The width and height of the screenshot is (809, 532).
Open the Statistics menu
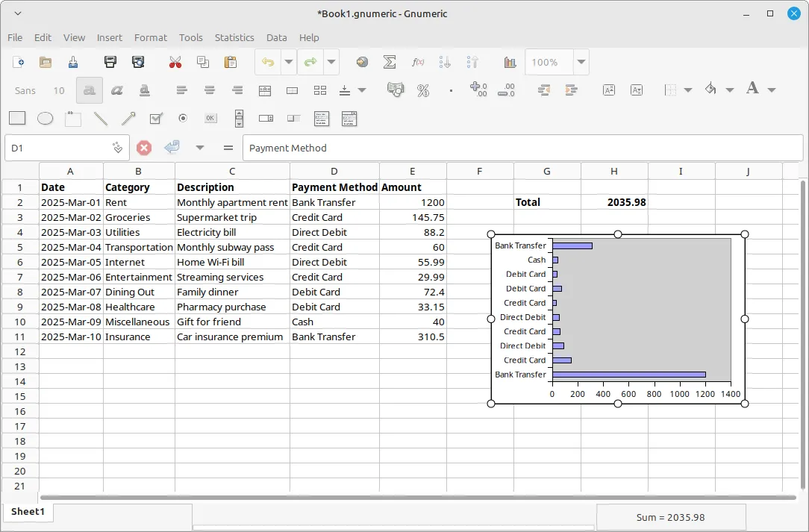tap(234, 37)
